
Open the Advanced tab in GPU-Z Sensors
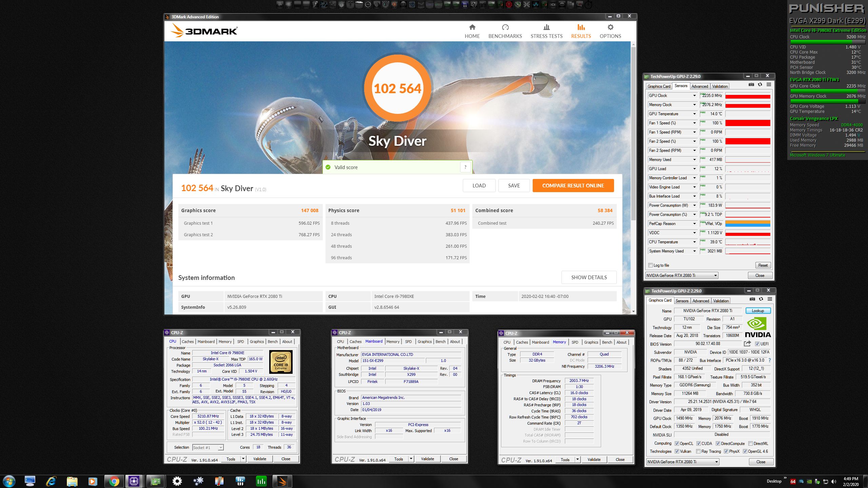click(699, 86)
